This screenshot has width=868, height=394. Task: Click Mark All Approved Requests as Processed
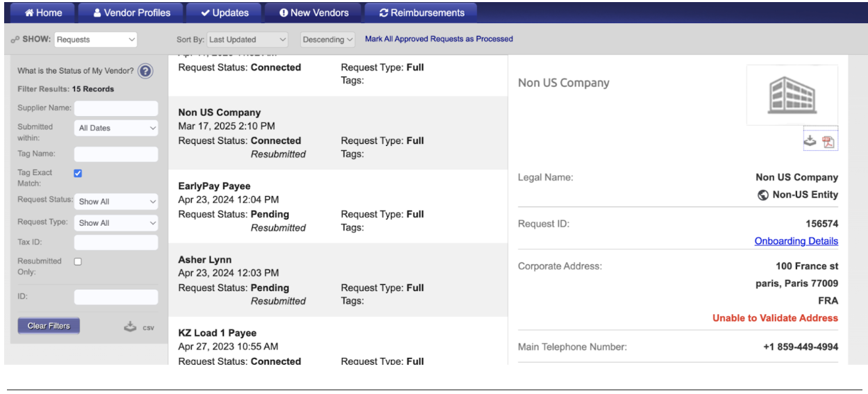(x=439, y=39)
